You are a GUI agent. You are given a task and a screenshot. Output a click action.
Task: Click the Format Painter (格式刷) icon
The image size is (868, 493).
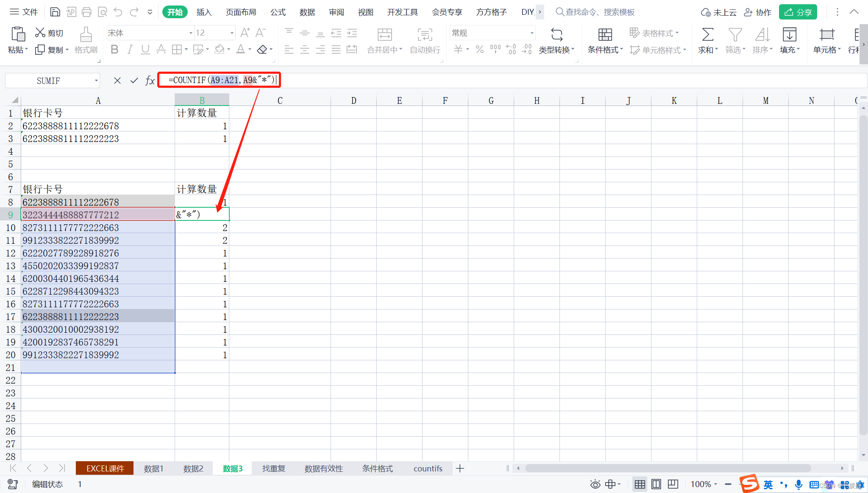[86, 35]
